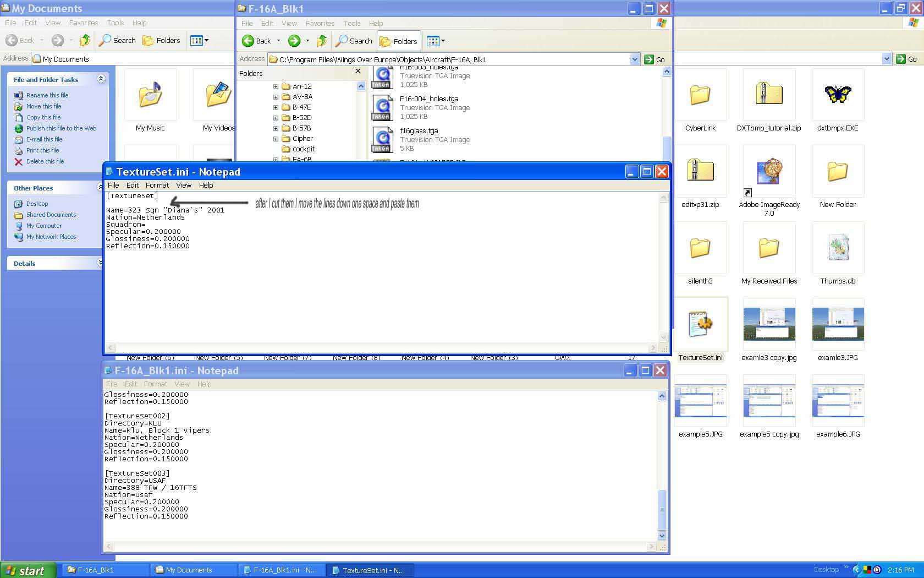This screenshot has width=924, height=578.
Task: Click Delete this file link
Action: click(x=45, y=161)
